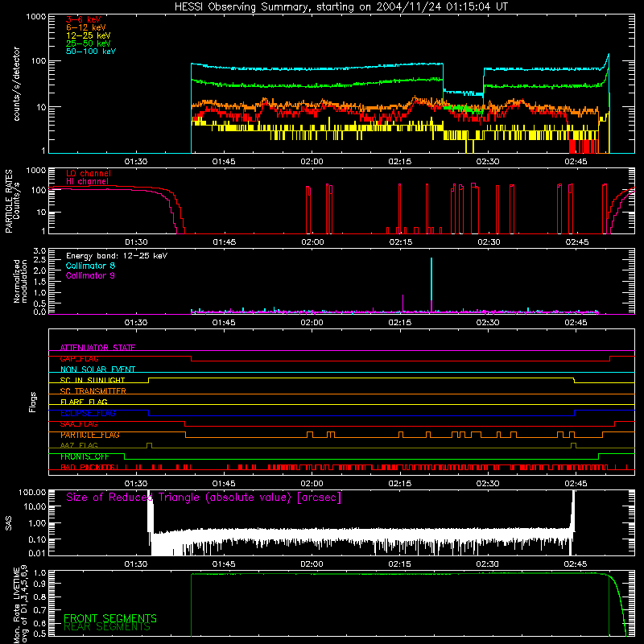
Task: Click the BAD_PACKETS flag label
Action: (x=89, y=468)
